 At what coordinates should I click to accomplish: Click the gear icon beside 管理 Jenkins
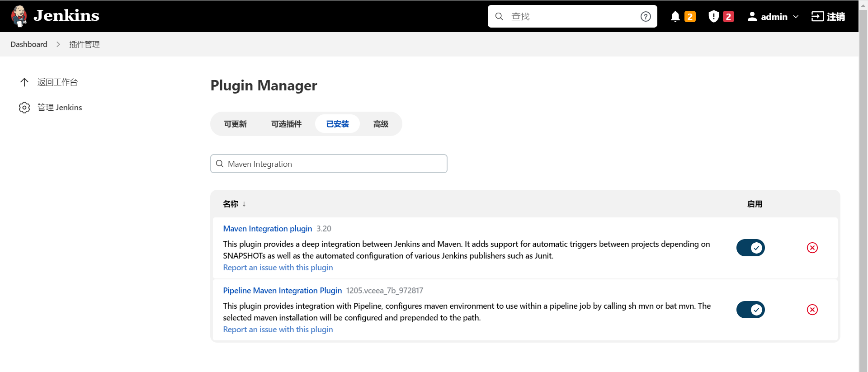coord(24,108)
